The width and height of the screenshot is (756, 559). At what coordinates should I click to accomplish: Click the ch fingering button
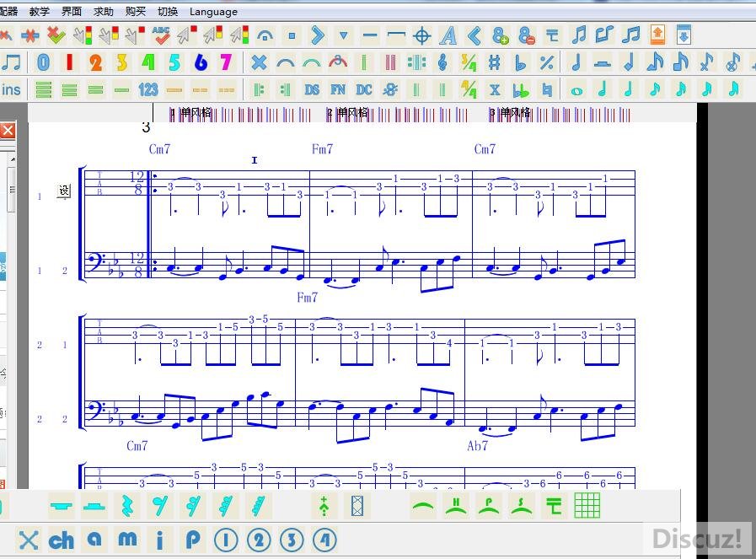(x=62, y=540)
